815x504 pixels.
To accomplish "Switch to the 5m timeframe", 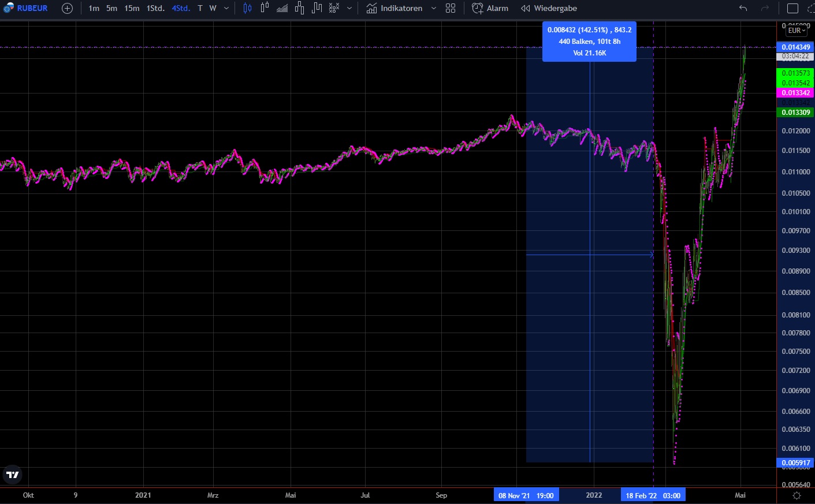I will (111, 8).
